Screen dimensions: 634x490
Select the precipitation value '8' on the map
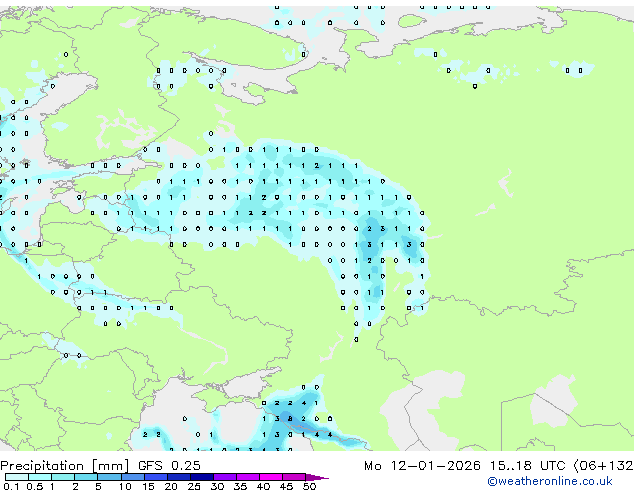tap(290, 419)
